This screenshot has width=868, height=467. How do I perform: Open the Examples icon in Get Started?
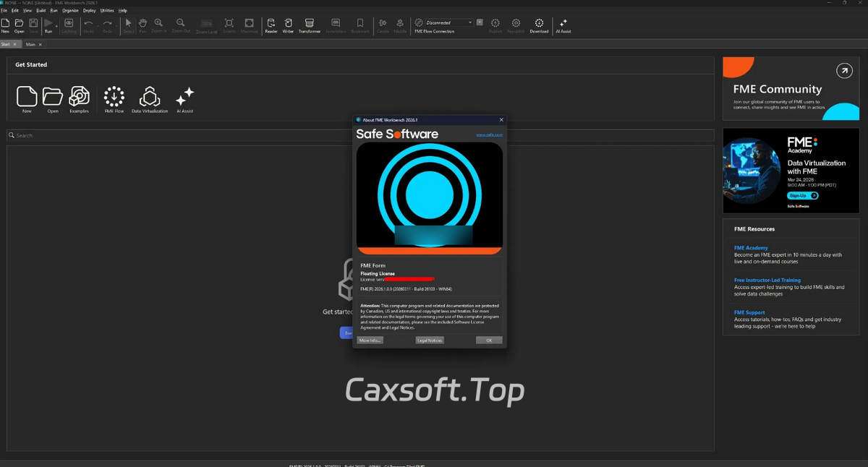pyautogui.click(x=79, y=100)
